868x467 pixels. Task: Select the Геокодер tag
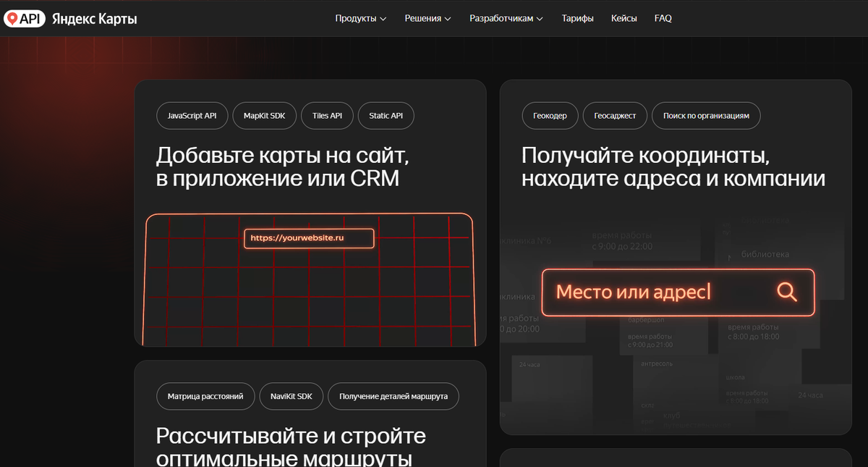(550, 116)
